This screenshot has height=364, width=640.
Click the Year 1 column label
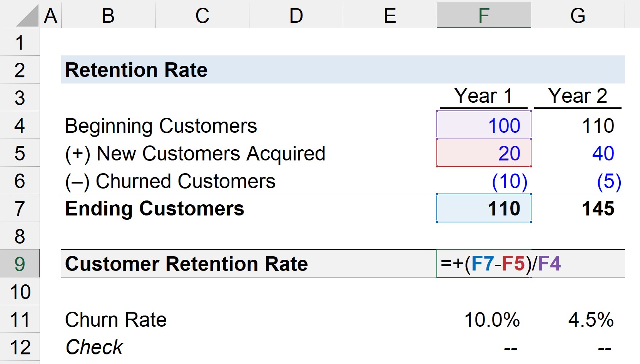click(483, 96)
